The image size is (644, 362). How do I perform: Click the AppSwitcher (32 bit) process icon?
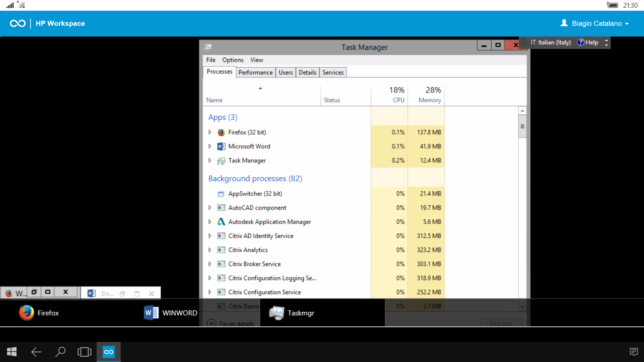click(221, 194)
